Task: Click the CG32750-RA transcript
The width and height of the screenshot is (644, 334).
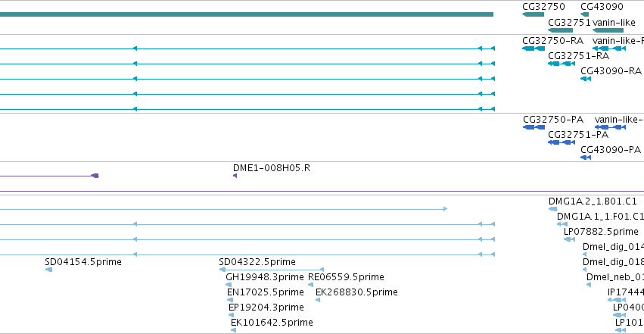Action: pos(533,48)
